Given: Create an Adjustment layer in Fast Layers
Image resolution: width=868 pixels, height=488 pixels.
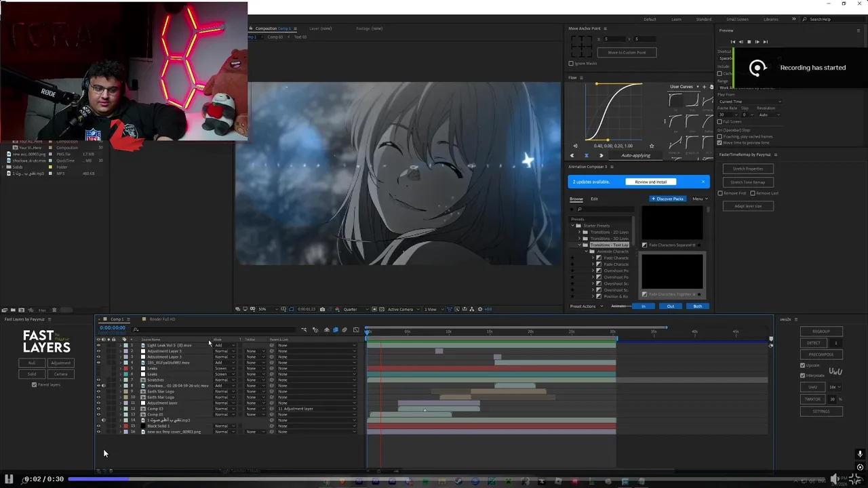Looking at the screenshot, I should (60, 363).
